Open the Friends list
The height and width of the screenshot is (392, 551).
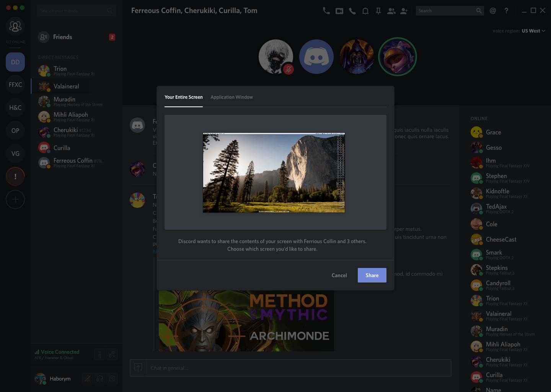[62, 37]
